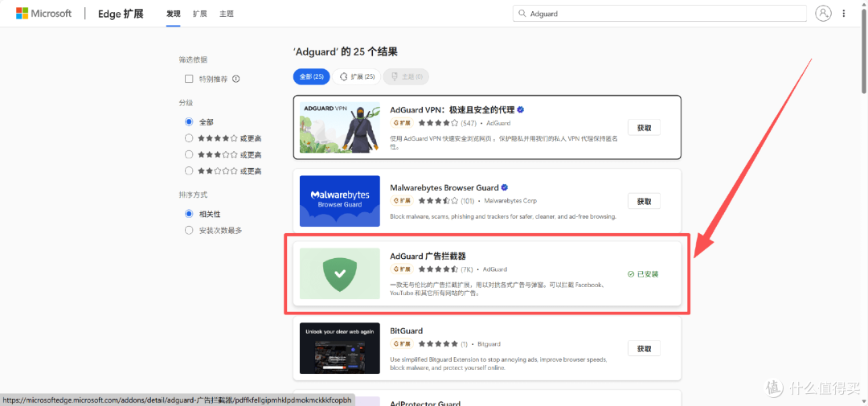868x406 pixels.
Task: Select the 全部 rating radio button
Action: click(189, 122)
